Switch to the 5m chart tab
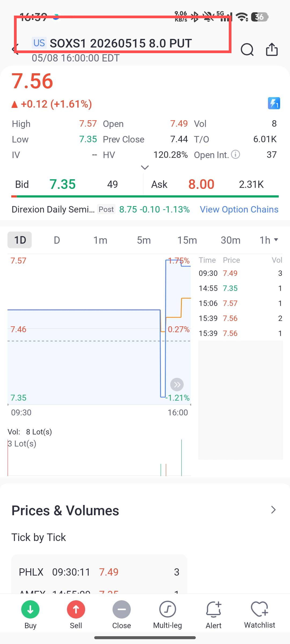The image size is (290, 644). (x=144, y=240)
